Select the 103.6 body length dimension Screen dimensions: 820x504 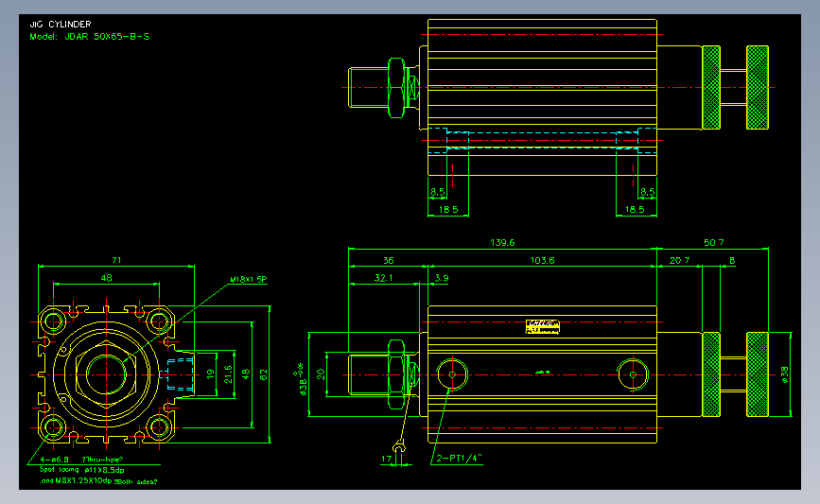[542, 260]
